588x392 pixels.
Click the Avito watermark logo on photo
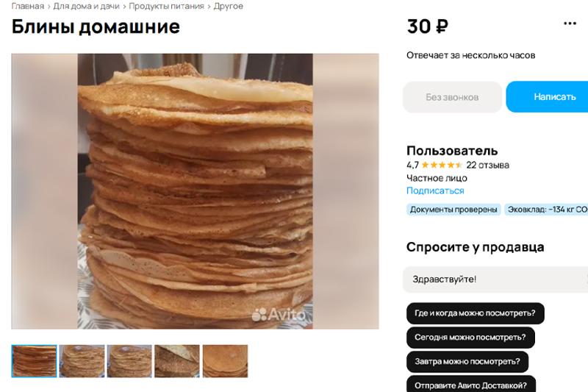tap(279, 314)
